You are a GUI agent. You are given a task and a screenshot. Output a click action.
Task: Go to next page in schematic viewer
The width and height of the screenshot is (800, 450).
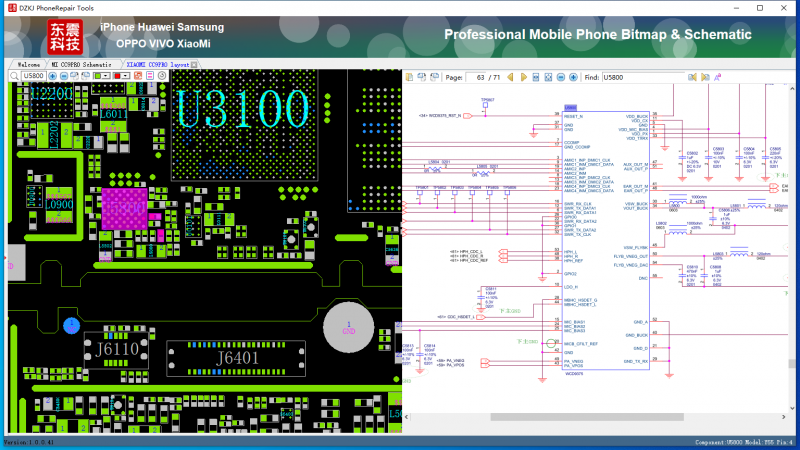point(524,77)
